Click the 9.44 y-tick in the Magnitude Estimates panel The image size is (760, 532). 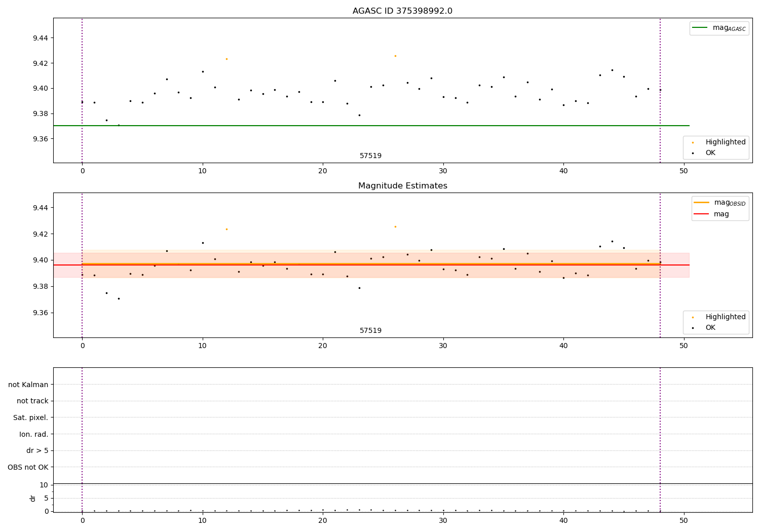click(41, 208)
